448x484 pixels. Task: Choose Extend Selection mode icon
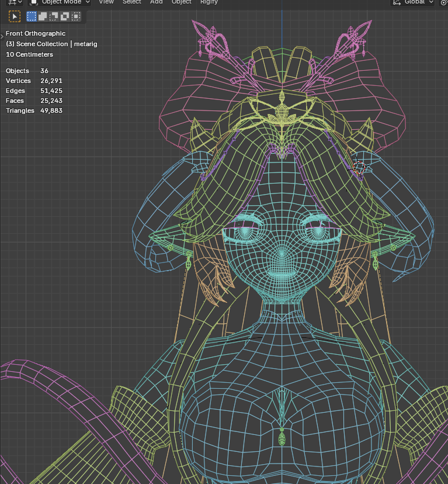(x=43, y=16)
